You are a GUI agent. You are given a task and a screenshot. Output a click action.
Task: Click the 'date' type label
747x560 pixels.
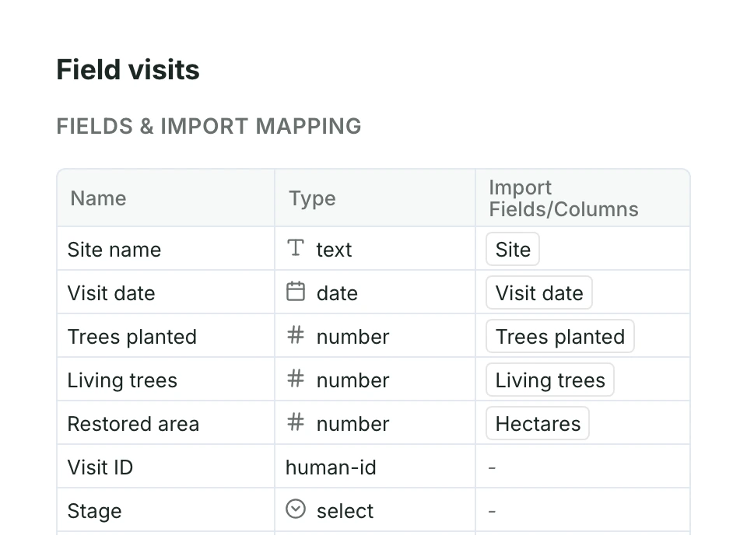pyautogui.click(x=337, y=293)
